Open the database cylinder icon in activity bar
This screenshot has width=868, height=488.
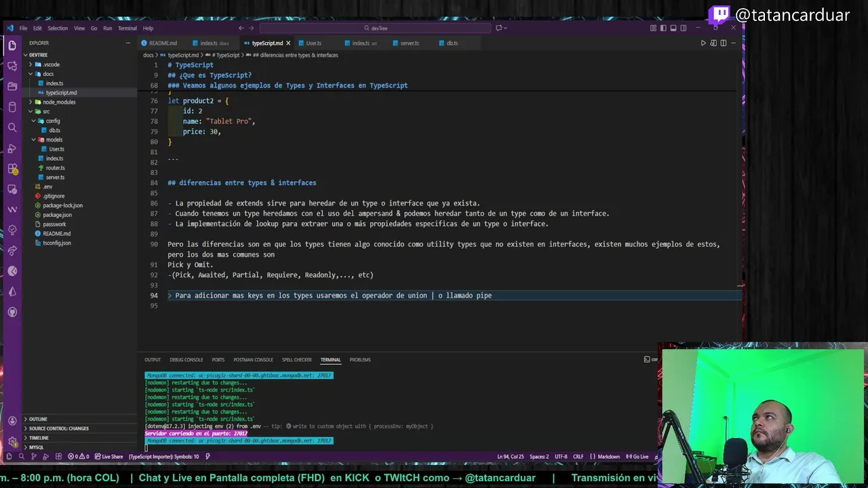pos(12,107)
